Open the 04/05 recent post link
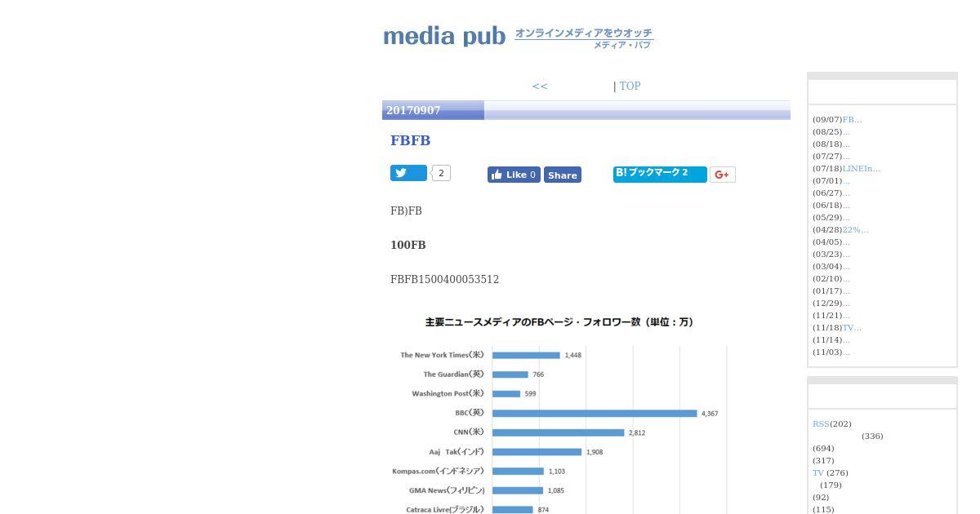Screen dimensions: 980x514 tap(846, 241)
